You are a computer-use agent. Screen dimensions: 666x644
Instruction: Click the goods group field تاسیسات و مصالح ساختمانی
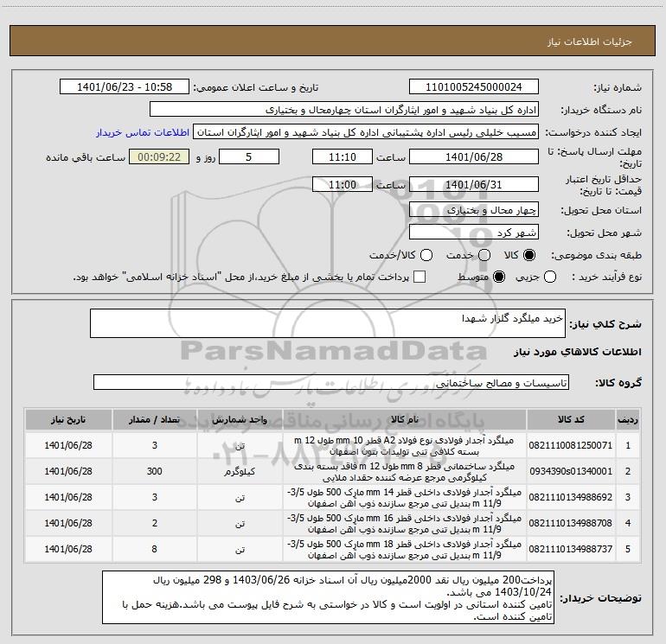coord(331,382)
